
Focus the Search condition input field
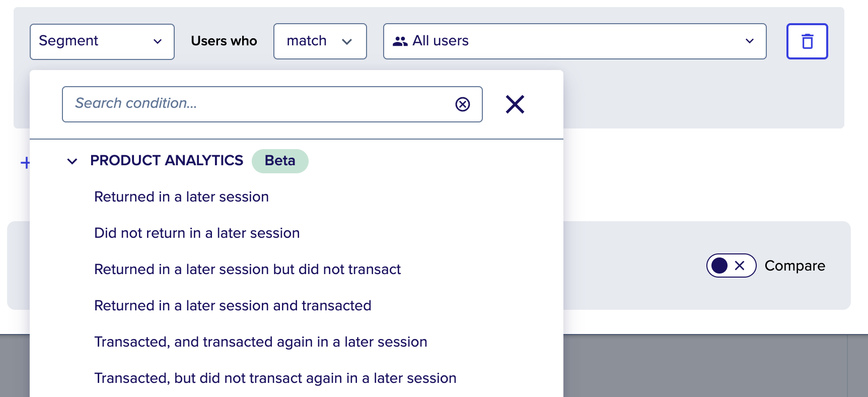pos(257,104)
